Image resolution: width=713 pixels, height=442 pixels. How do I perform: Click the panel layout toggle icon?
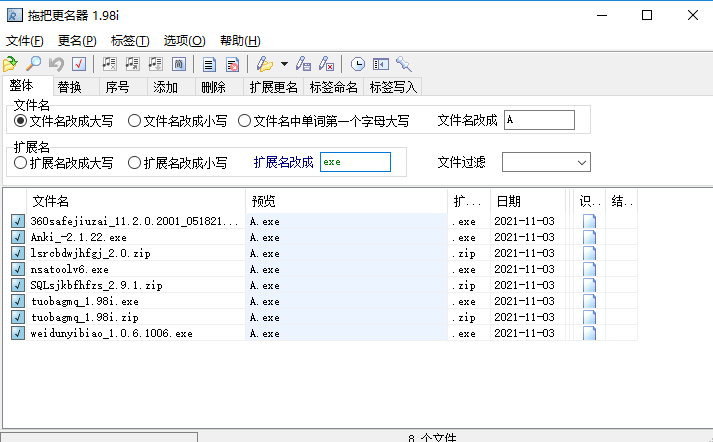381,64
